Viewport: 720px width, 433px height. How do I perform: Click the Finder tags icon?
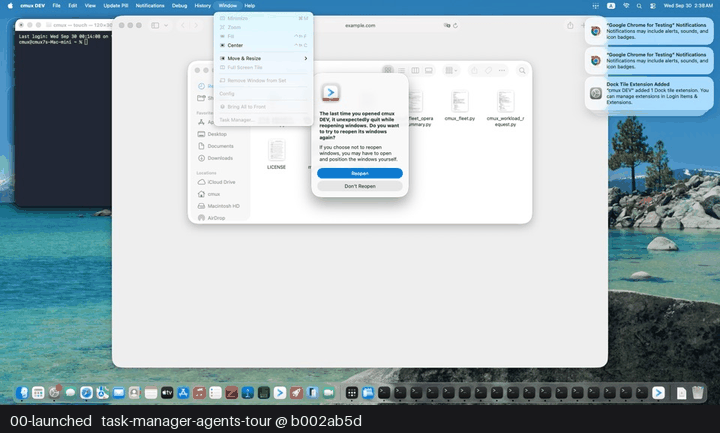(x=488, y=70)
